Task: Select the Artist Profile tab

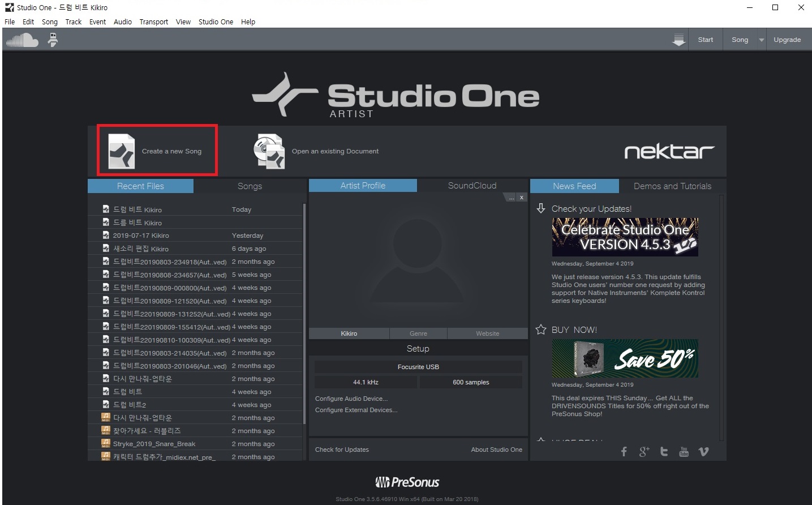Action: (x=363, y=185)
